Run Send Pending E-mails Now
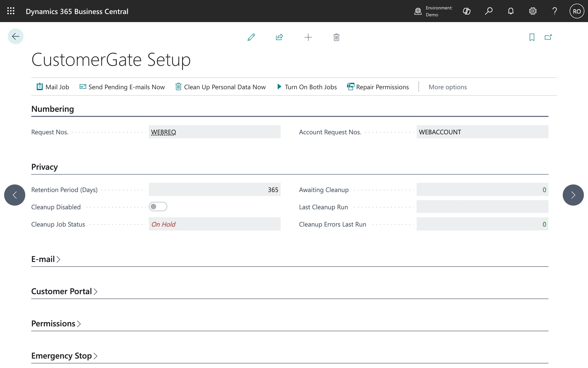Screen dimensions: 588x368 pos(122,87)
